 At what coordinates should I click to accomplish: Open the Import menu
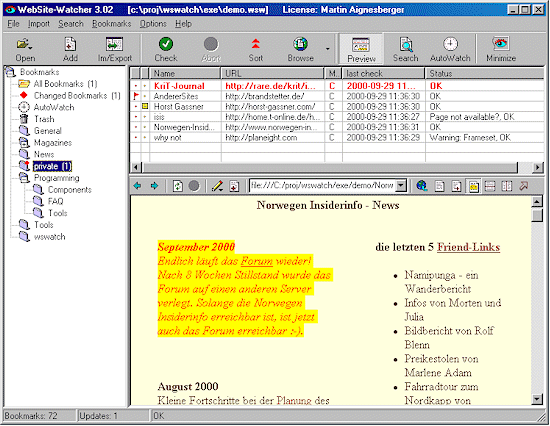point(39,24)
